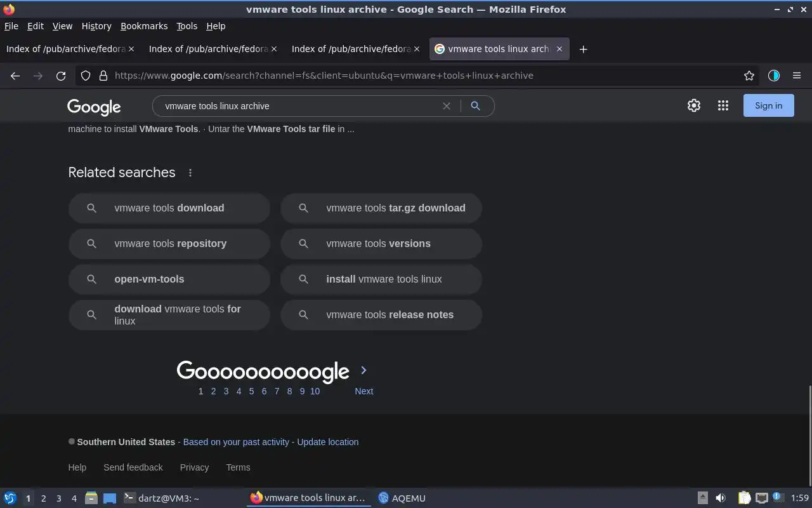Clear the search box with the X icon

click(447, 106)
